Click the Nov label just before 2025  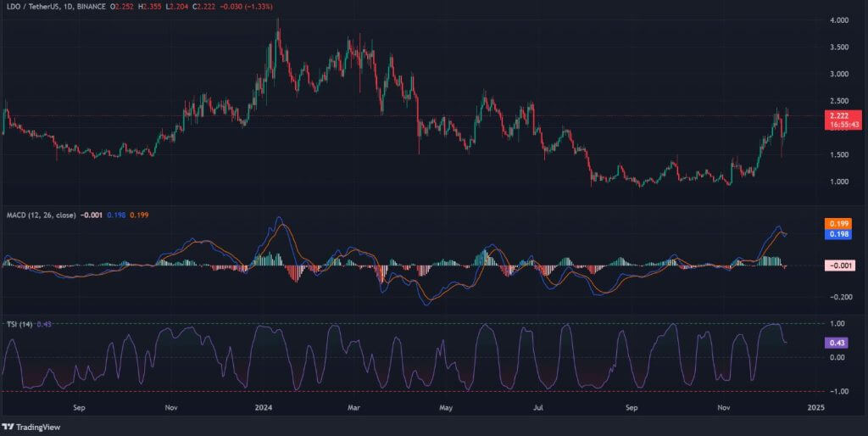click(x=723, y=408)
